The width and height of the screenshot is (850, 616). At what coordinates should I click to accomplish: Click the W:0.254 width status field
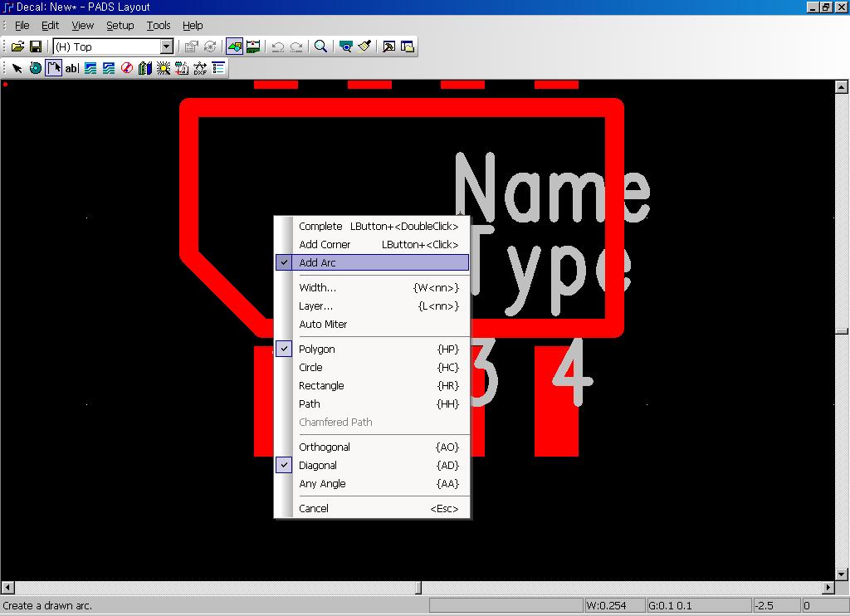[x=615, y=606]
